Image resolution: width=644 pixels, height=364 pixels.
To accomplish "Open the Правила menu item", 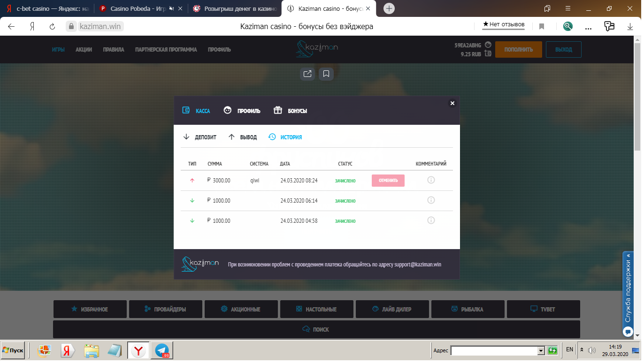I will tap(114, 50).
